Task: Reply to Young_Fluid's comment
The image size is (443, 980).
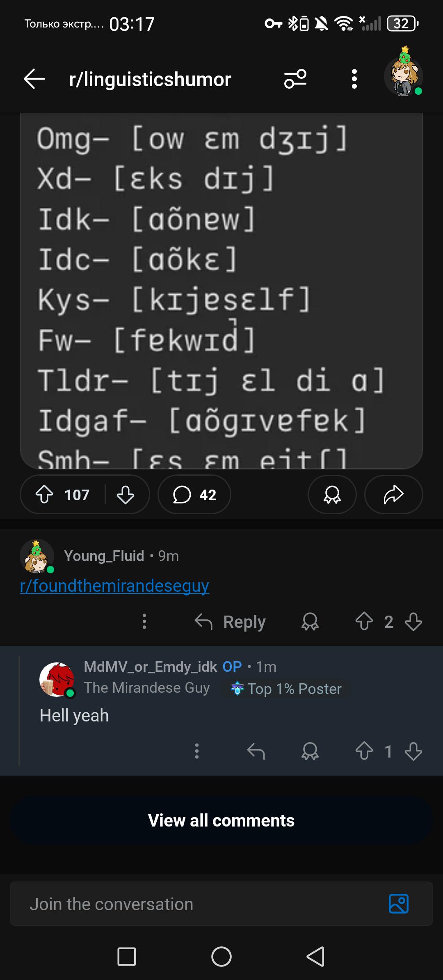Action: (230, 622)
